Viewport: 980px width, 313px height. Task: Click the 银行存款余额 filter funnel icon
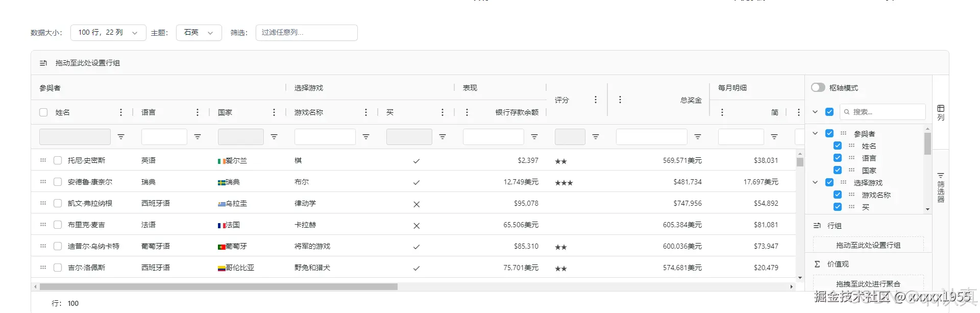534,137
